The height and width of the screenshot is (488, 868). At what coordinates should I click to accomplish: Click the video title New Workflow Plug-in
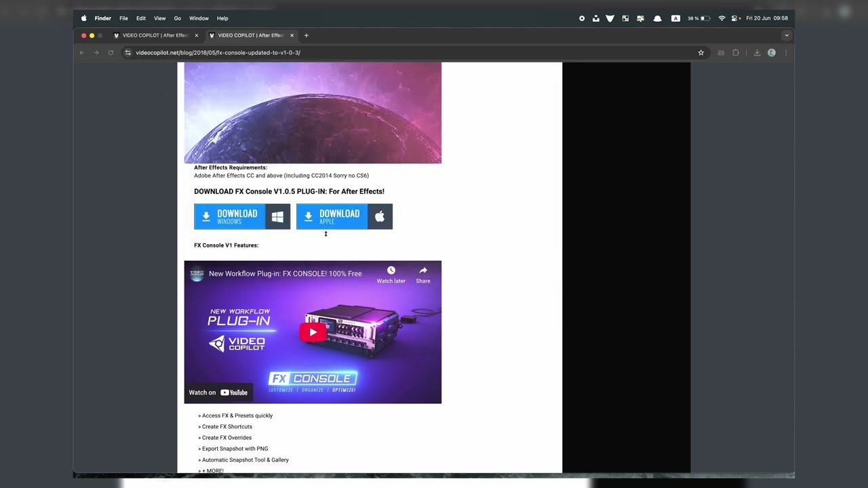(285, 274)
